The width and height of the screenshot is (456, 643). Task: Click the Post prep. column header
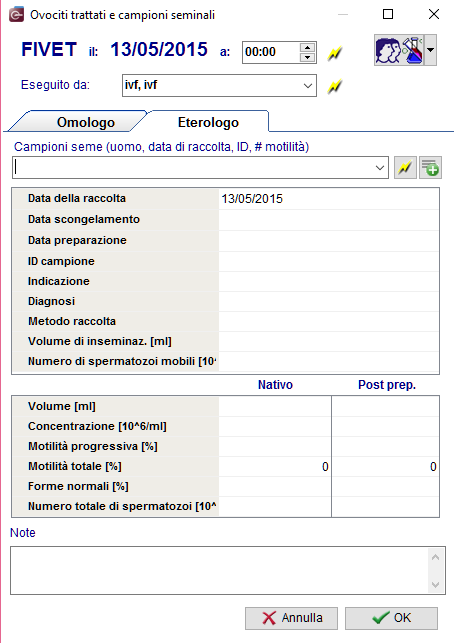(387, 385)
